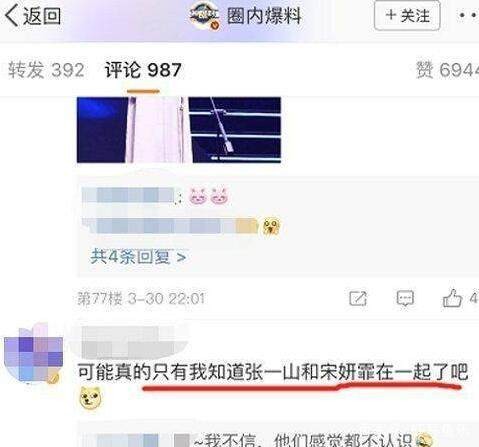Open the more options dots menu
Screen dimensions: 479x447
[469, 15]
